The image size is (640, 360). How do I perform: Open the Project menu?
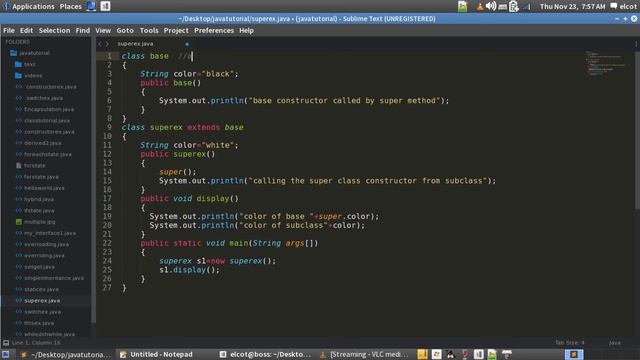tap(176, 31)
